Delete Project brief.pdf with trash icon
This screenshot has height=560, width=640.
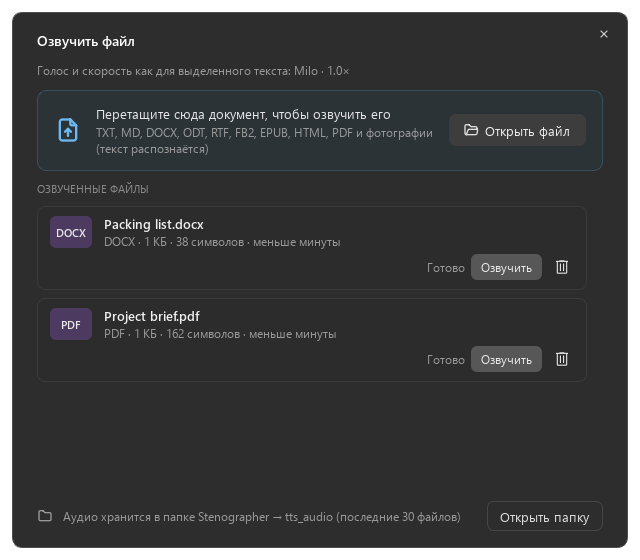(x=562, y=359)
